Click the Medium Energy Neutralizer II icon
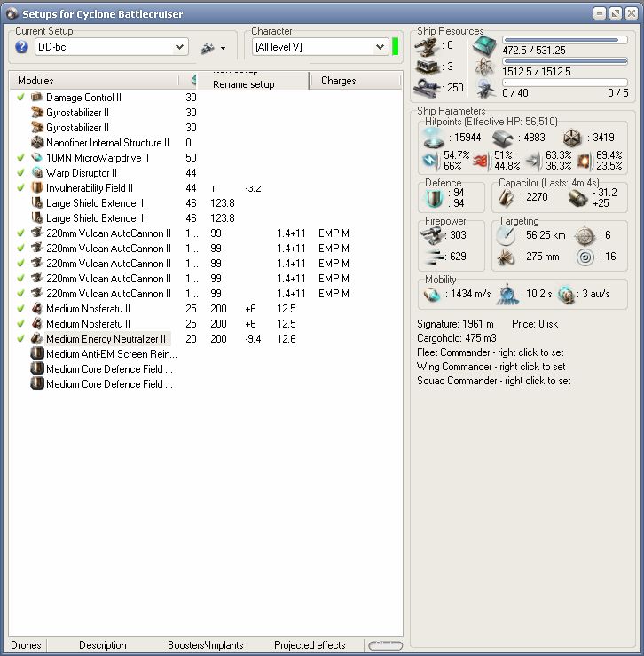The height and width of the screenshot is (656, 644). click(37, 338)
